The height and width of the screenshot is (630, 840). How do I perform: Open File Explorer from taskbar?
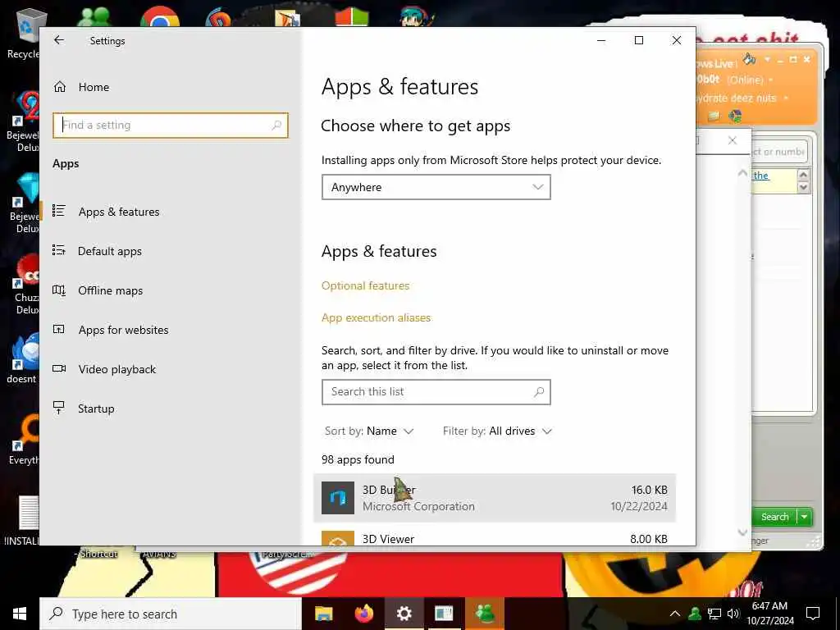tap(323, 614)
